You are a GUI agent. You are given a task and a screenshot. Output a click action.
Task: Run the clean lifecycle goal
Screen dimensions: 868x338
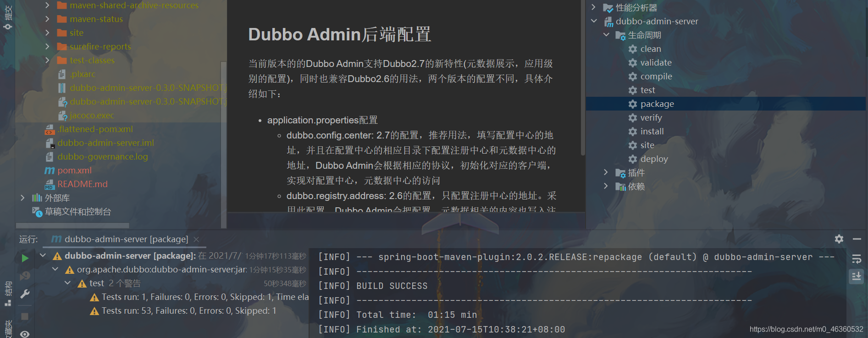[650, 49]
